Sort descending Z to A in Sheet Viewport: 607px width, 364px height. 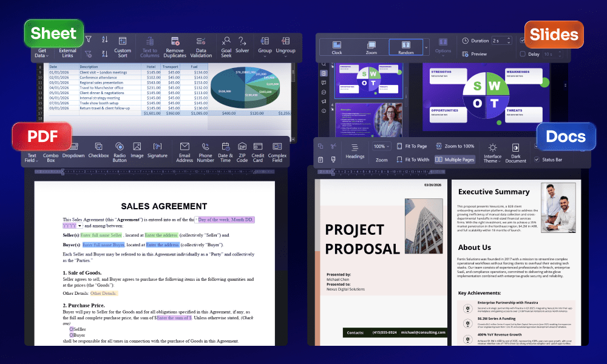tap(105, 54)
